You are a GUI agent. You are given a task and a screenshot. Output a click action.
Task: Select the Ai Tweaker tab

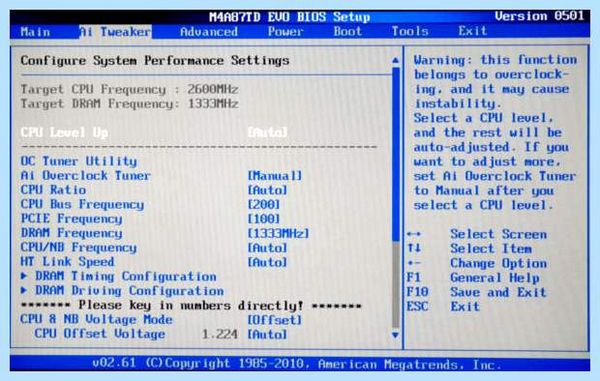click(x=115, y=32)
